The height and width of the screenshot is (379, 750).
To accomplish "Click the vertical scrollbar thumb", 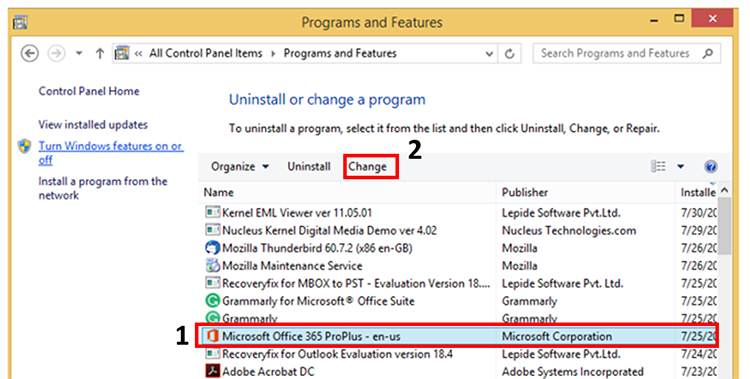I will pos(724,226).
